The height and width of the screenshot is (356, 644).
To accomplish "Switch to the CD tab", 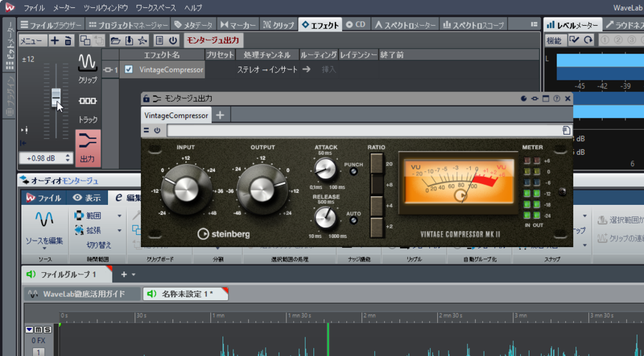I will 356,24.
